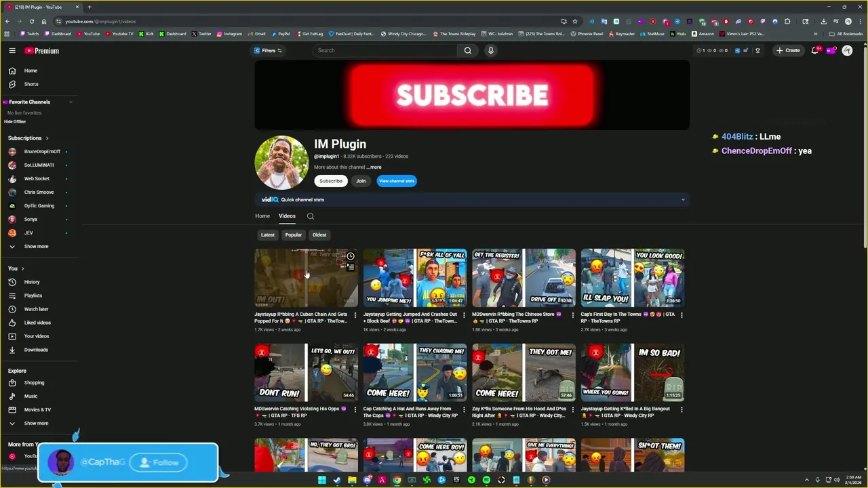Sort videos by Latest
The image size is (868, 488).
(x=268, y=235)
